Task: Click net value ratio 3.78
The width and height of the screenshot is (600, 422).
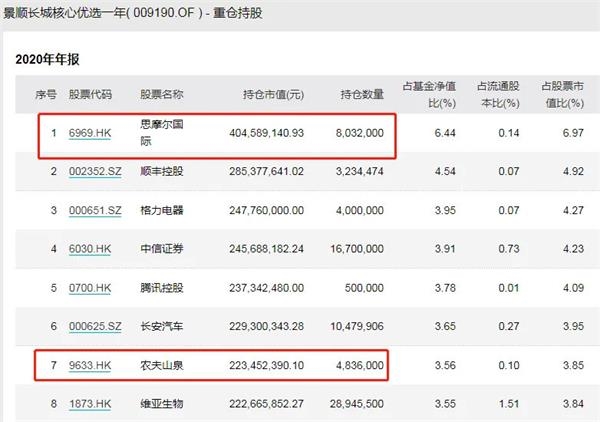Action: (x=445, y=288)
